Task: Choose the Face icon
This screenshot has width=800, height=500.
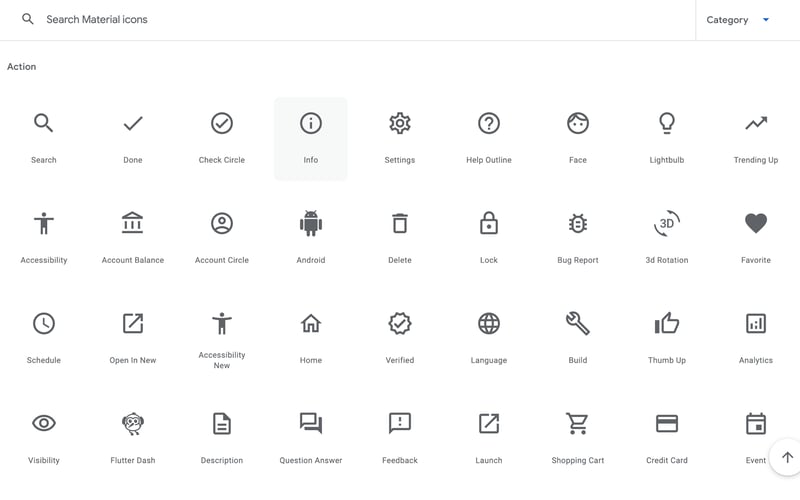Action: click(x=578, y=123)
